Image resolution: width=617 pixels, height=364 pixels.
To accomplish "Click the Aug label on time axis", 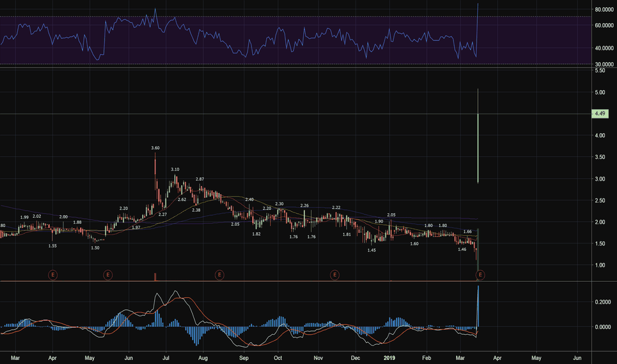I will pos(203,357).
